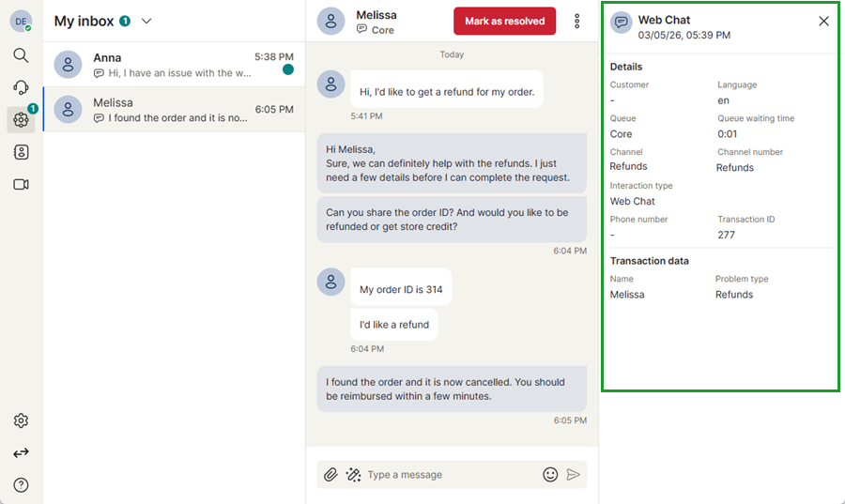Open the emoji picker smiley icon
845x504 pixels.
pos(550,475)
